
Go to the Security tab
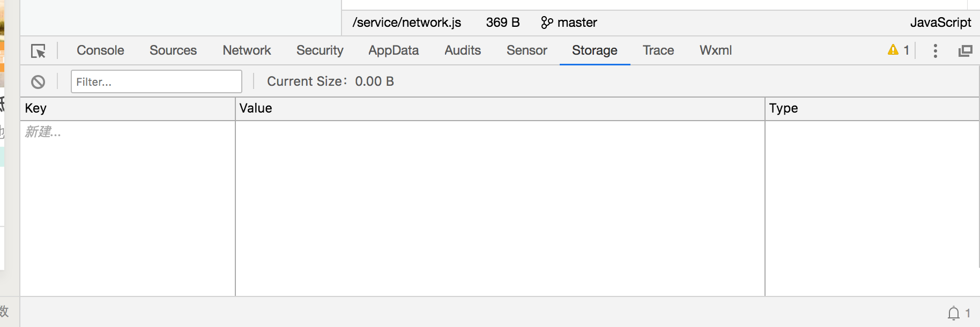(x=320, y=50)
